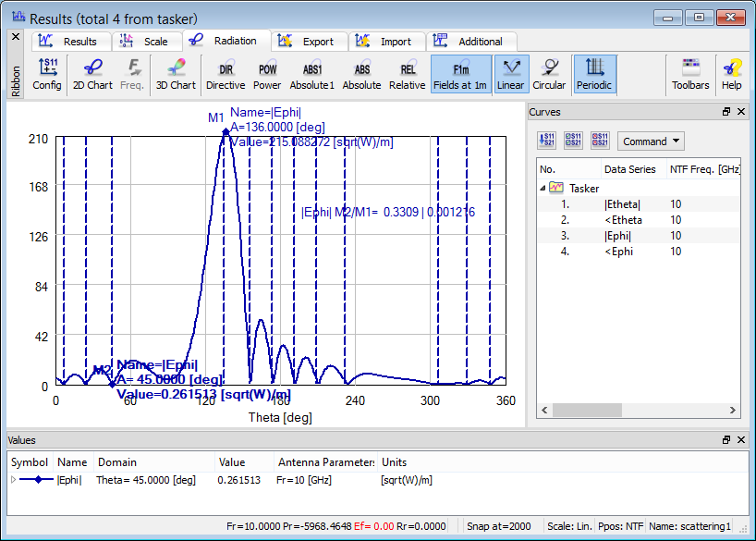This screenshot has height=541, width=756.
Task: Expand the |Ephi| row in Values
Action: pos(13,480)
